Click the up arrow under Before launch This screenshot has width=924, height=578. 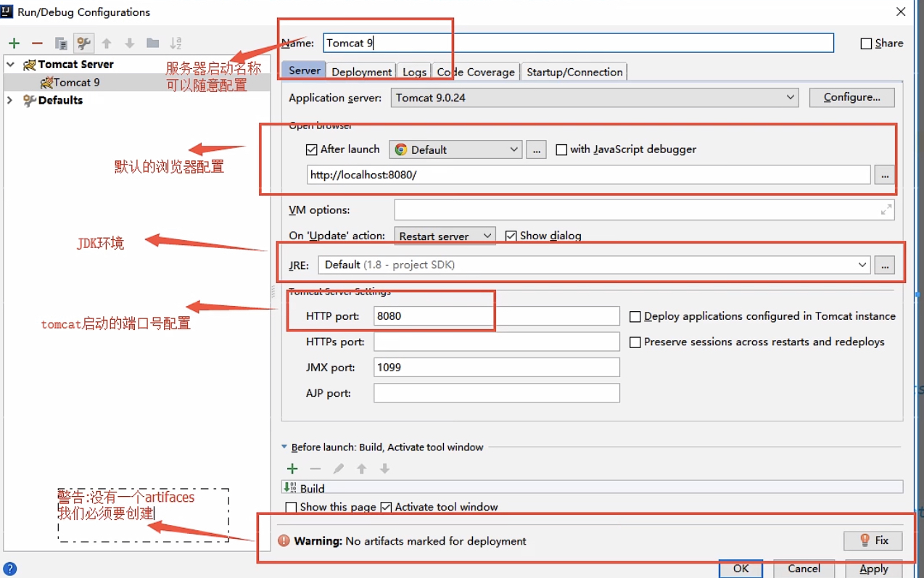pos(362,468)
